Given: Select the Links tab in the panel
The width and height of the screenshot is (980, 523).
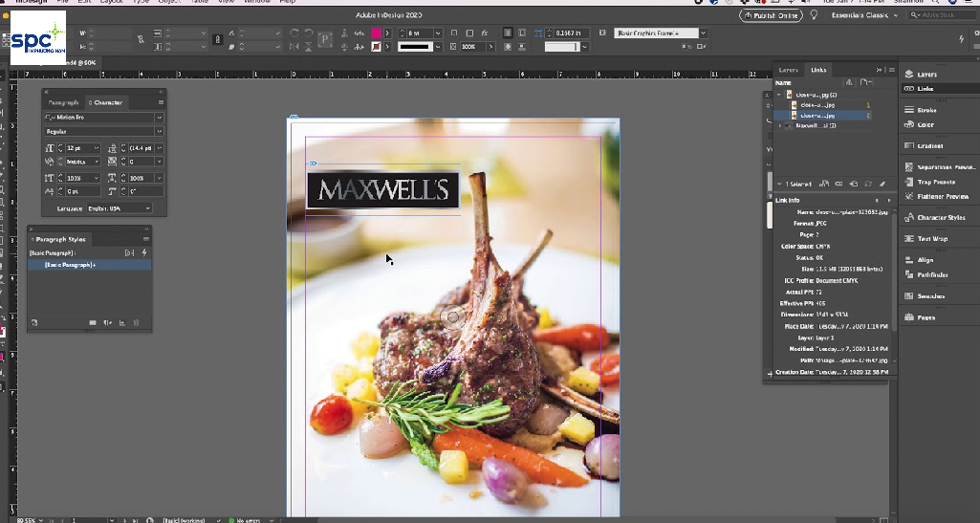Looking at the screenshot, I should click(818, 70).
